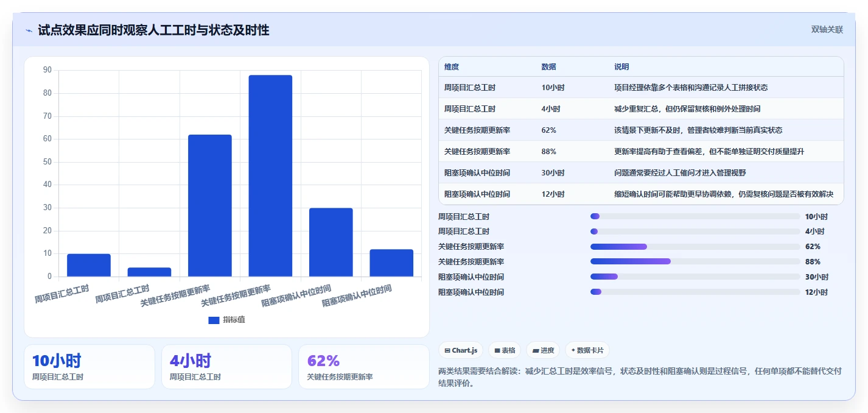Select the 表格 chip
Image resolution: width=868 pixels, height=413 pixels.
pos(505,350)
